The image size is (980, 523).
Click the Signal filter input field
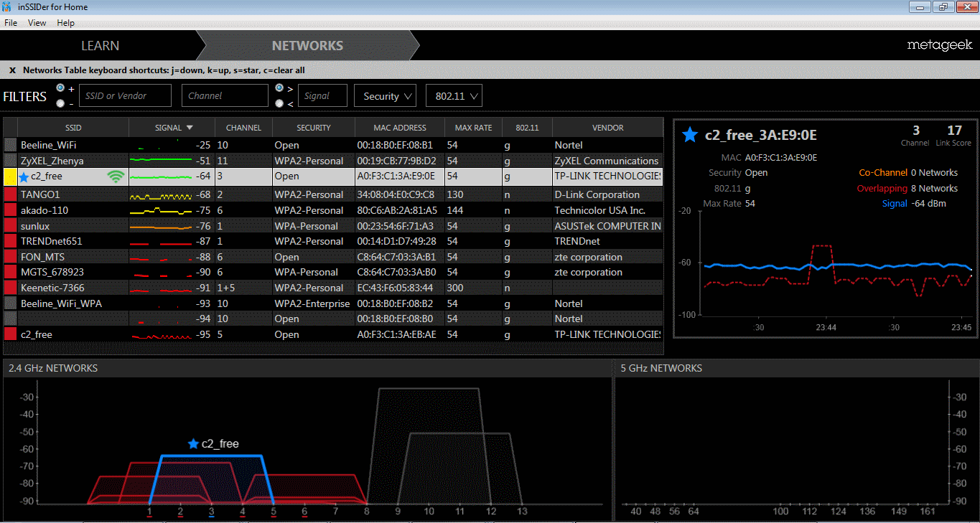click(322, 95)
